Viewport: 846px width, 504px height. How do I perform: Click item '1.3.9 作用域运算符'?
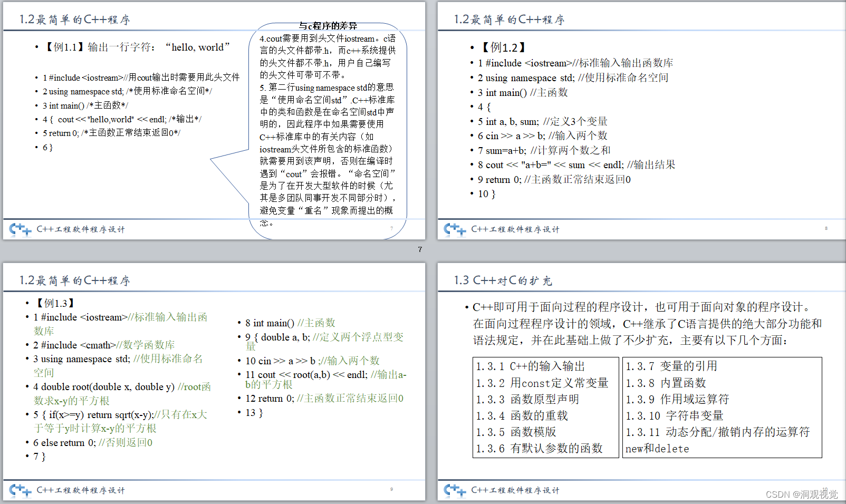pyautogui.click(x=677, y=400)
